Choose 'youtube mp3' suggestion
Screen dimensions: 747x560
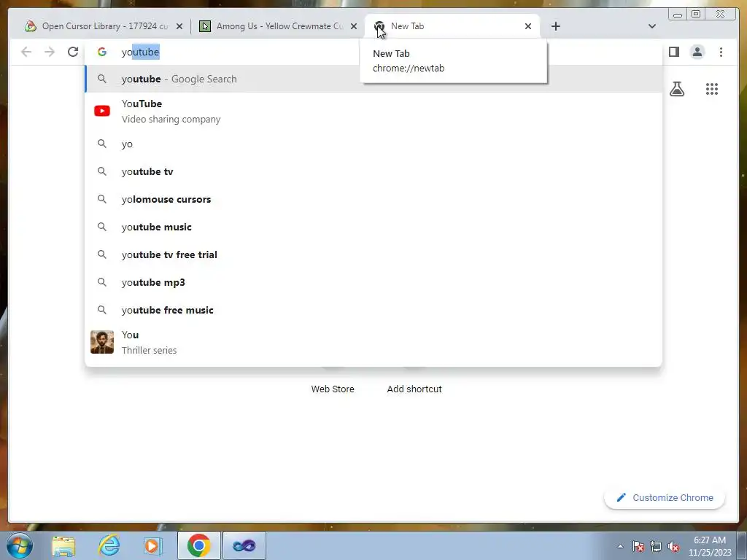coord(373,282)
